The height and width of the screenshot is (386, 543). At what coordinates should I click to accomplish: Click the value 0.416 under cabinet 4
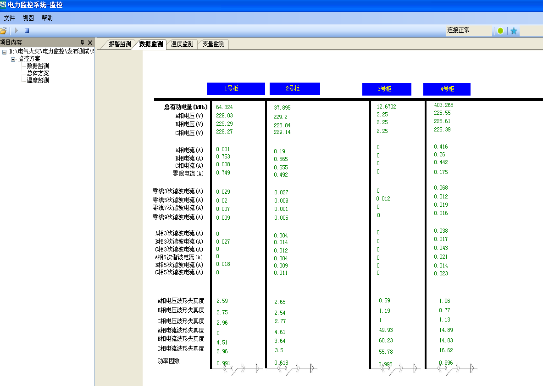click(x=441, y=147)
